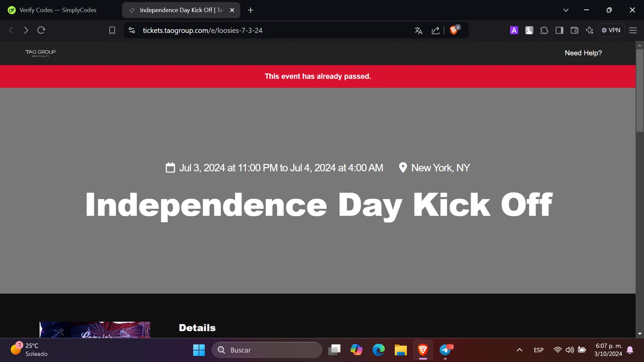Image resolution: width=644 pixels, height=362 pixels.
Task: Click the event date and time text
Action: [281, 168]
